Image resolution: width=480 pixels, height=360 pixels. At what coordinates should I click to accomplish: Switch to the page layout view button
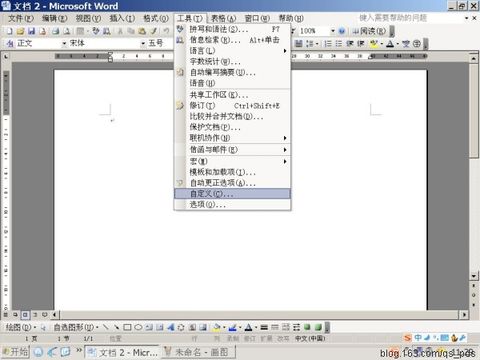click(25, 314)
